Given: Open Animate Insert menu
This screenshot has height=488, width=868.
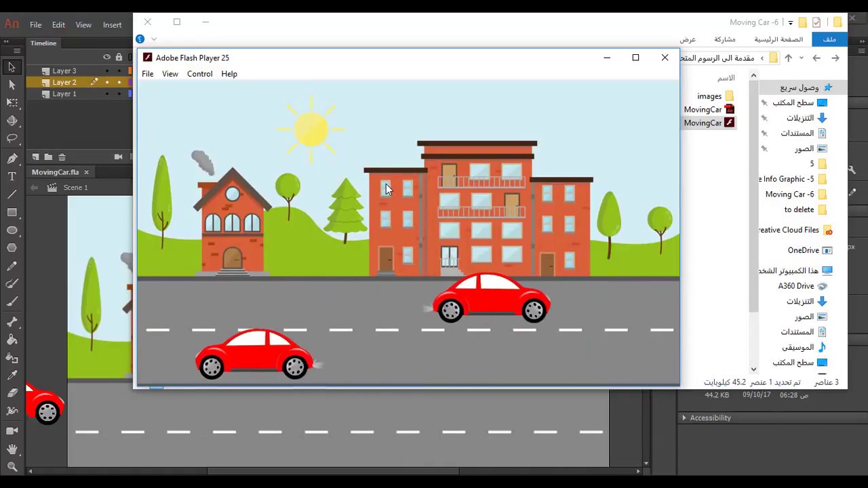Looking at the screenshot, I should 113,25.
